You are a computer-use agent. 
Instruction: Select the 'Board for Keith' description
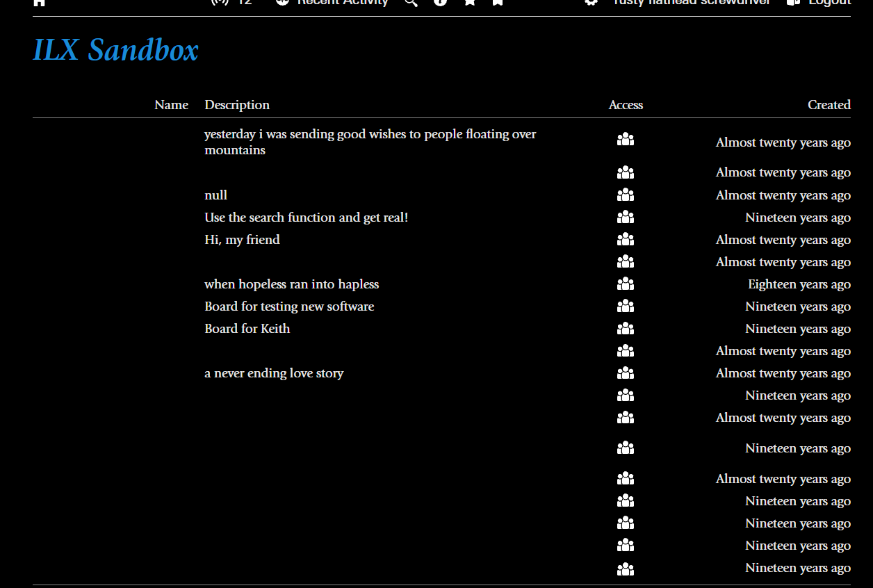click(247, 329)
